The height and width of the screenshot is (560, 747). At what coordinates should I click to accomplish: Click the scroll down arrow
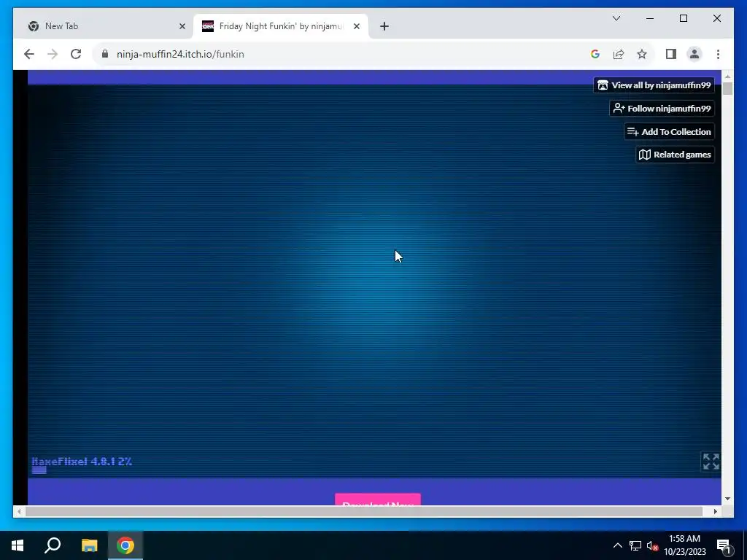pos(727,499)
